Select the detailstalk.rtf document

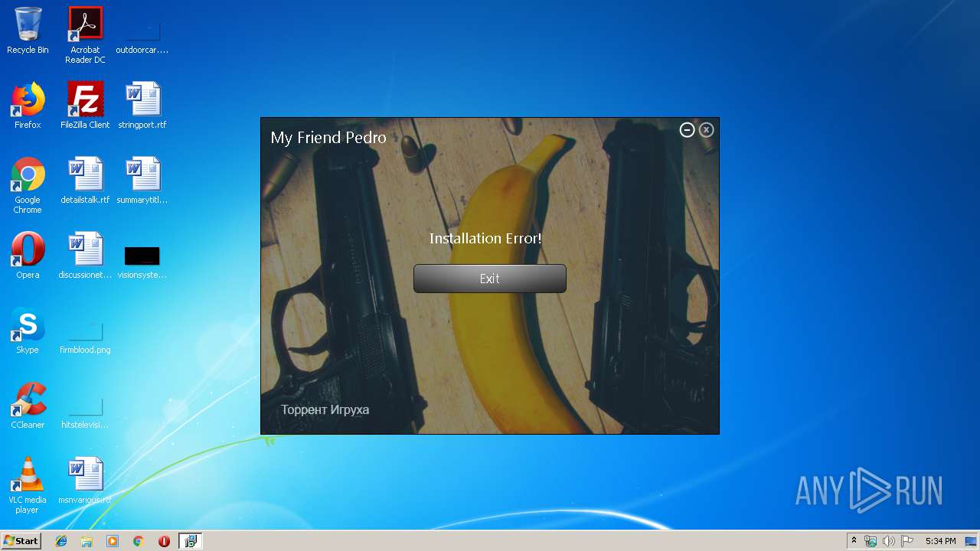click(x=85, y=181)
